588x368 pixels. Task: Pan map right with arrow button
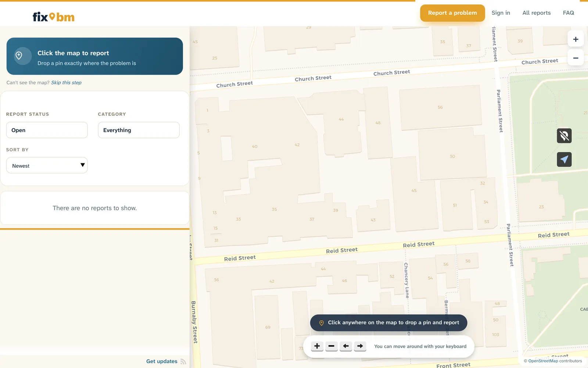(x=360, y=346)
